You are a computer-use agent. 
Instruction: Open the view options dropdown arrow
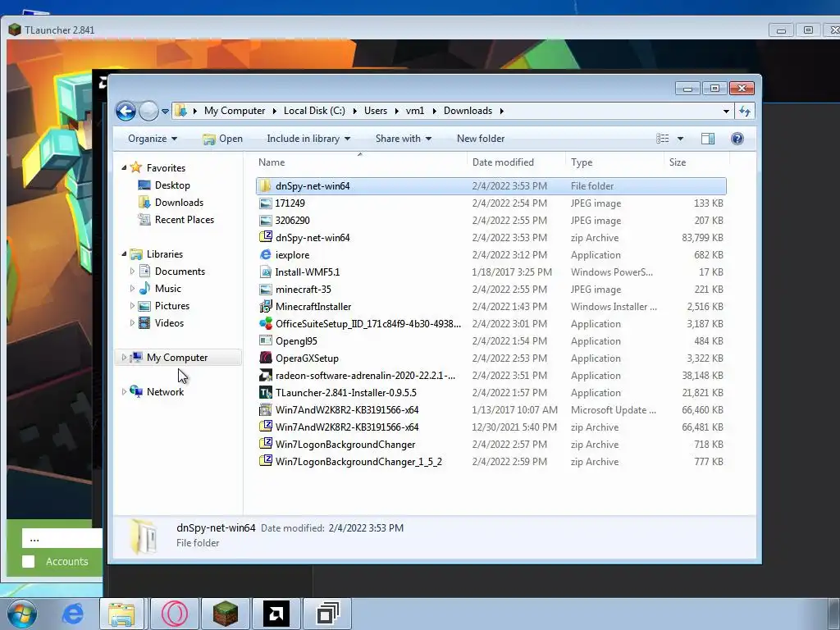click(680, 139)
